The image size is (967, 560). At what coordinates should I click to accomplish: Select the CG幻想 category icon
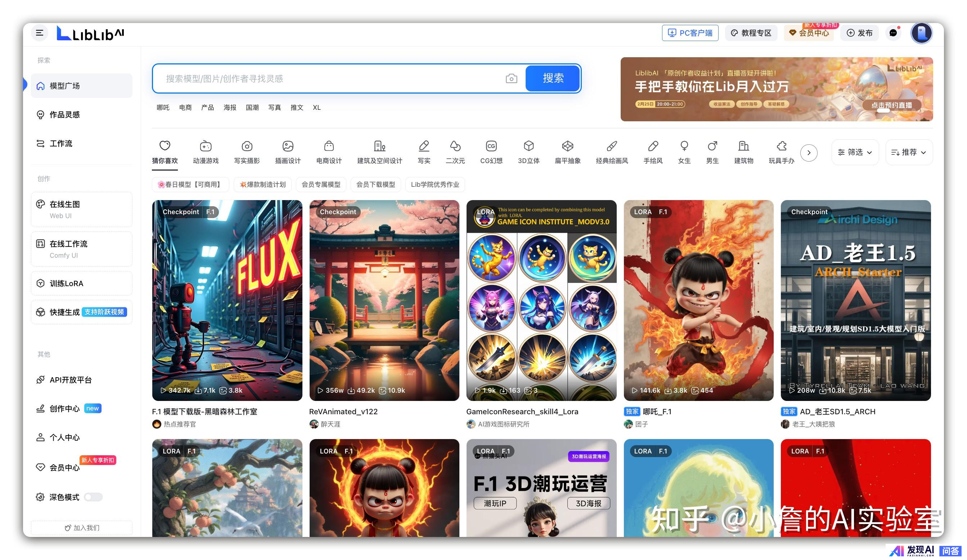click(491, 146)
